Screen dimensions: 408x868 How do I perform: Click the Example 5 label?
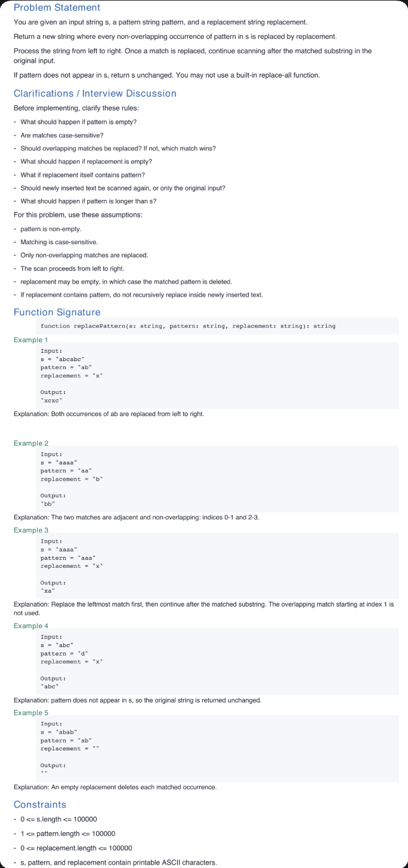(x=30, y=713)
